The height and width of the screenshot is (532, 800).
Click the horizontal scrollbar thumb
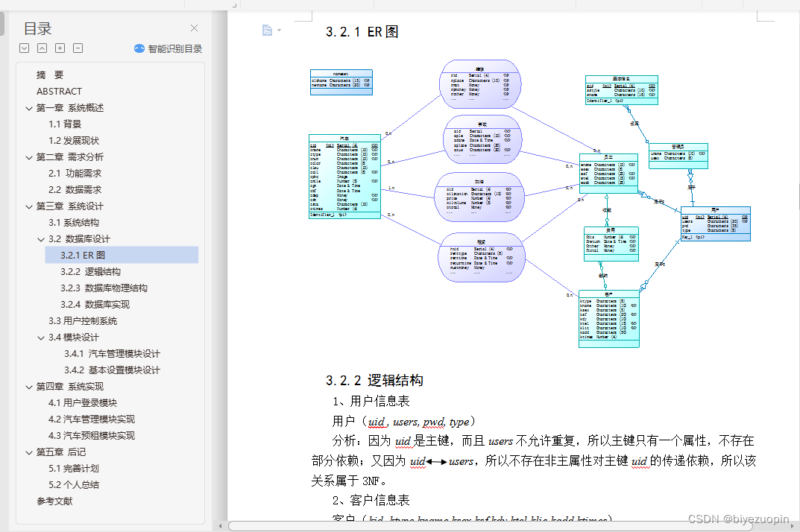point(490,526)
